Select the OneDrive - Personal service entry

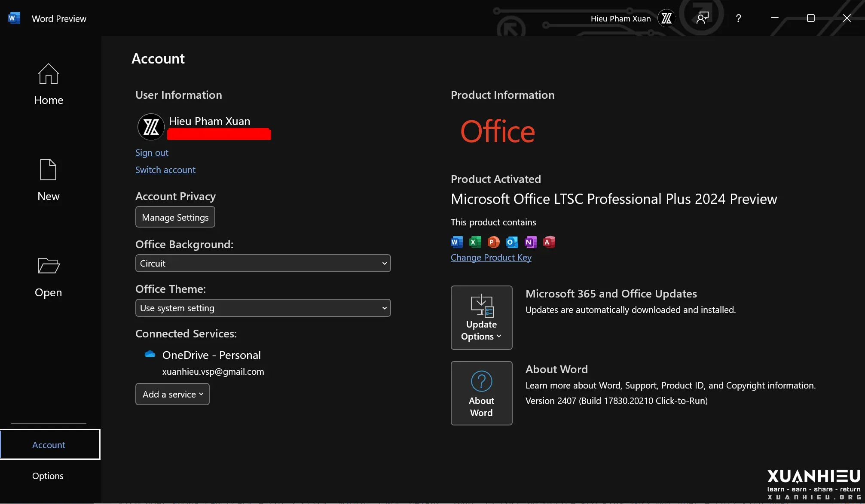point(211,355)
